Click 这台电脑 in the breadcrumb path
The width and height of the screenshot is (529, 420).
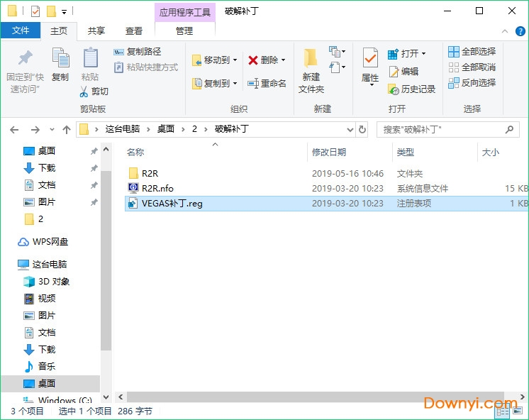pyautogui.click(x=123, y=129)
